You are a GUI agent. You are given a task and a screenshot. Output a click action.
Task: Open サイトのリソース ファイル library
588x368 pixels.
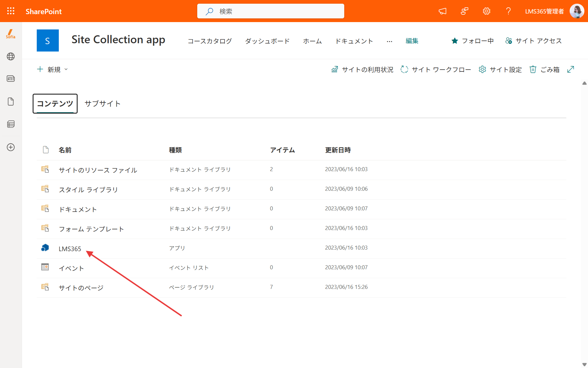98,170
